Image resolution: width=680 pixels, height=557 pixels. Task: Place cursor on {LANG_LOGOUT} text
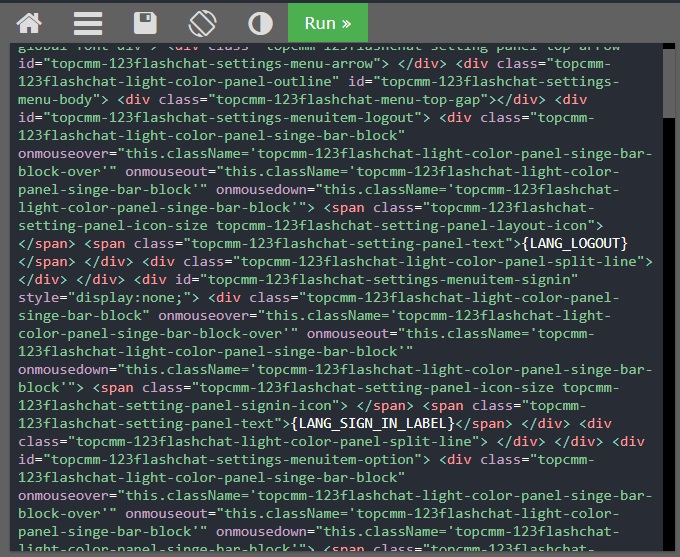point(575,244)
